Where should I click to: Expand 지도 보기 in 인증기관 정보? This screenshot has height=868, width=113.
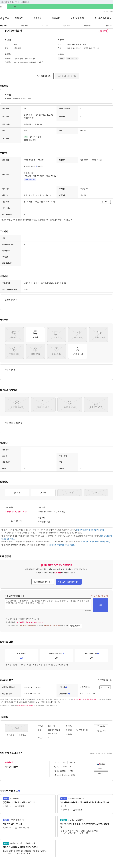click(x=105, y=687)
